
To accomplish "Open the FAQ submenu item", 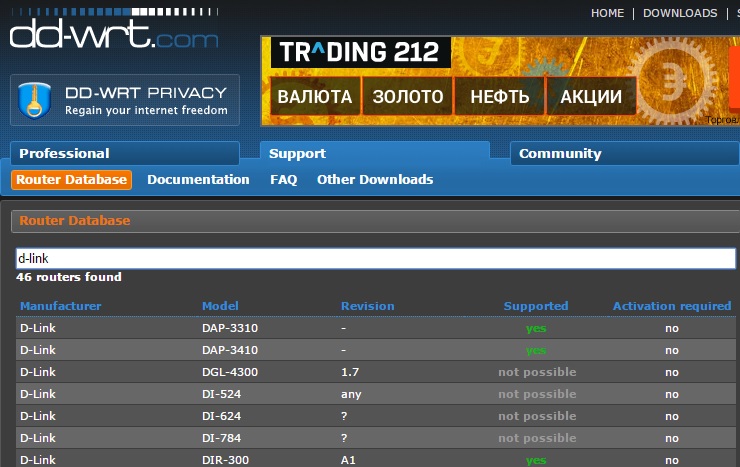I will (284, 180).
